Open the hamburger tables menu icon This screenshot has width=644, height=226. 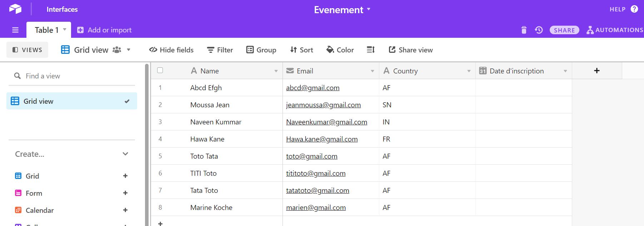(x=15, y=30)
